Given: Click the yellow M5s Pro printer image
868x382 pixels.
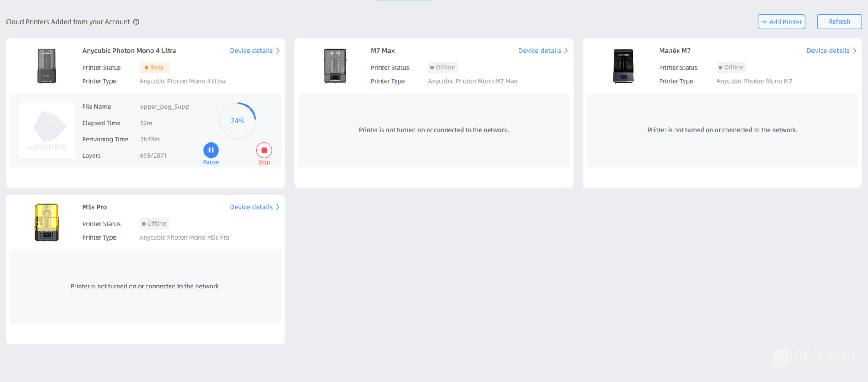Looking at the screenshot, I should pyautogui.click(x=47, y=222).
